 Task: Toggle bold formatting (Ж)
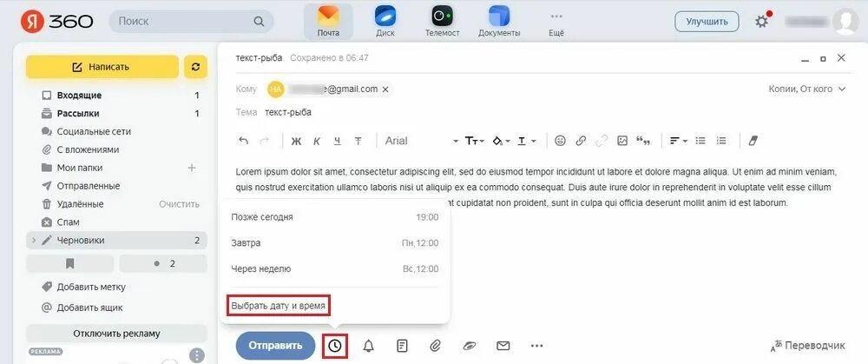pyautogui.click(x=296, y=141)
